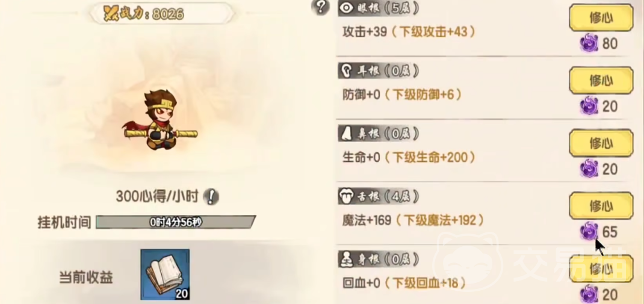The width and height of the screenshot is (644, 304).
Task: Click the body icon for 身根
Action: coord(346,259)
